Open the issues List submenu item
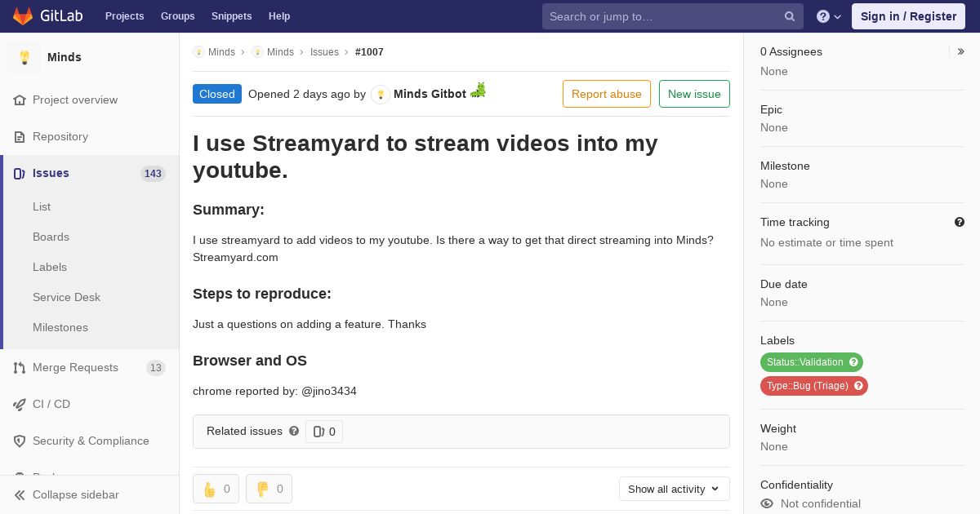 (42, 206)
